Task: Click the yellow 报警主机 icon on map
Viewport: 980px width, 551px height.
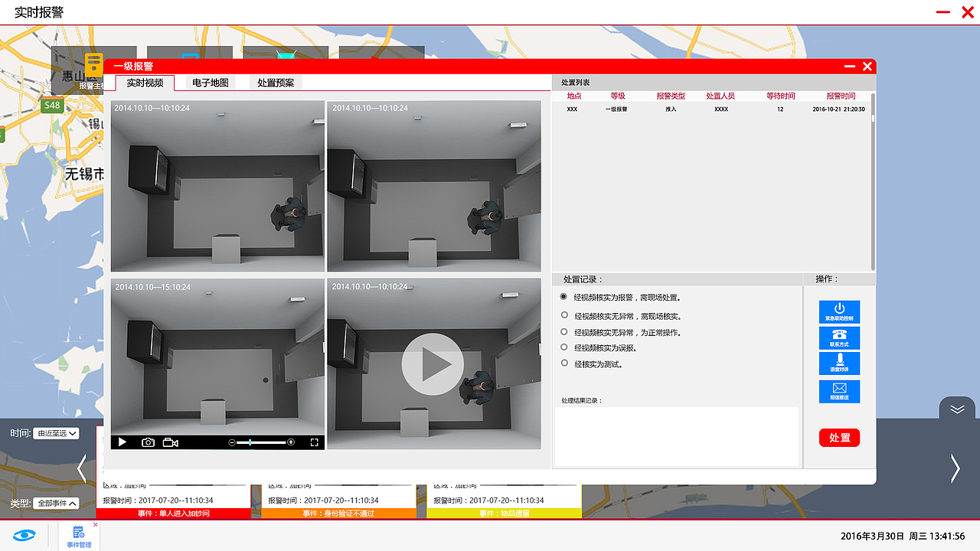Action: click(x=93, y=67)
